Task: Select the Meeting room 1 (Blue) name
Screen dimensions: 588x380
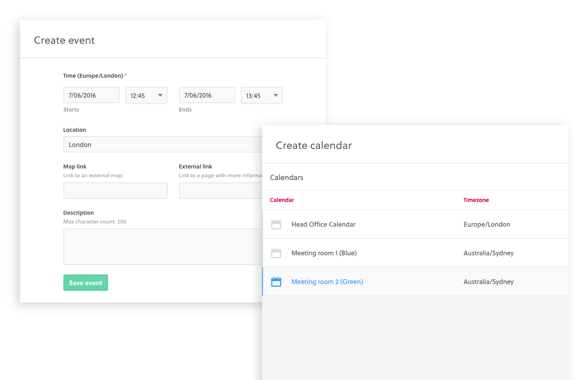Action: 324,253
